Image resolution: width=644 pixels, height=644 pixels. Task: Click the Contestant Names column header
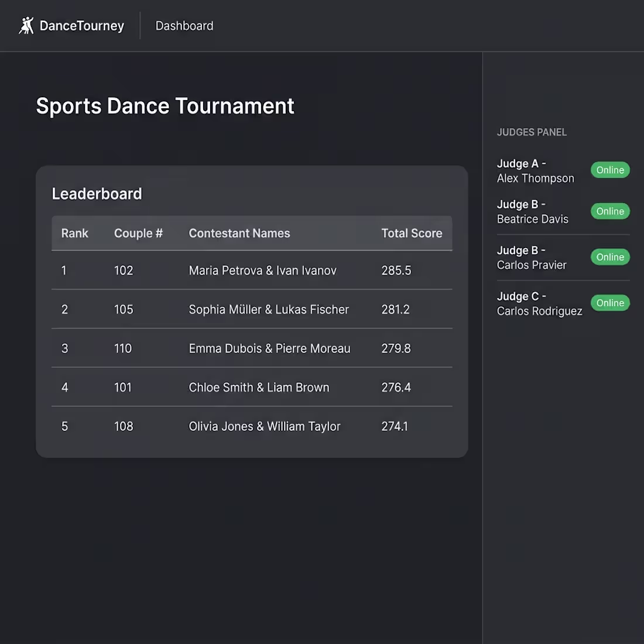(239, 233)
